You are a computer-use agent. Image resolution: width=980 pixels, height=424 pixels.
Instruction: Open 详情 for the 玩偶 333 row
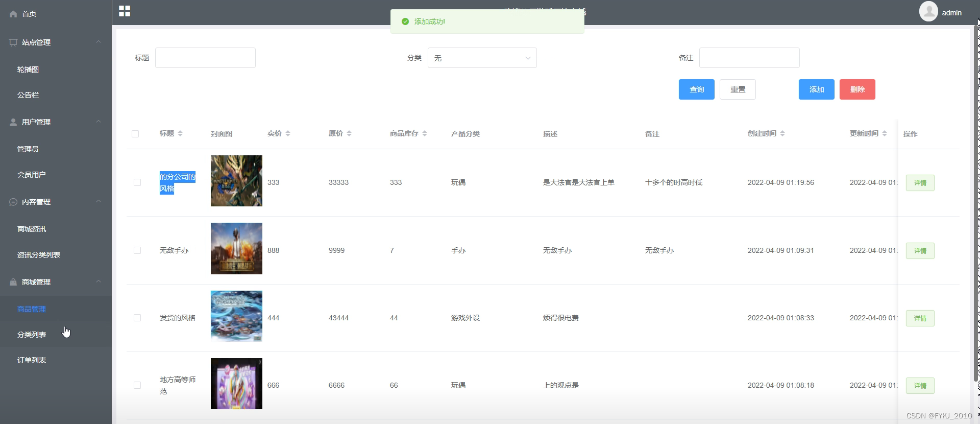(x=920, y=183)
